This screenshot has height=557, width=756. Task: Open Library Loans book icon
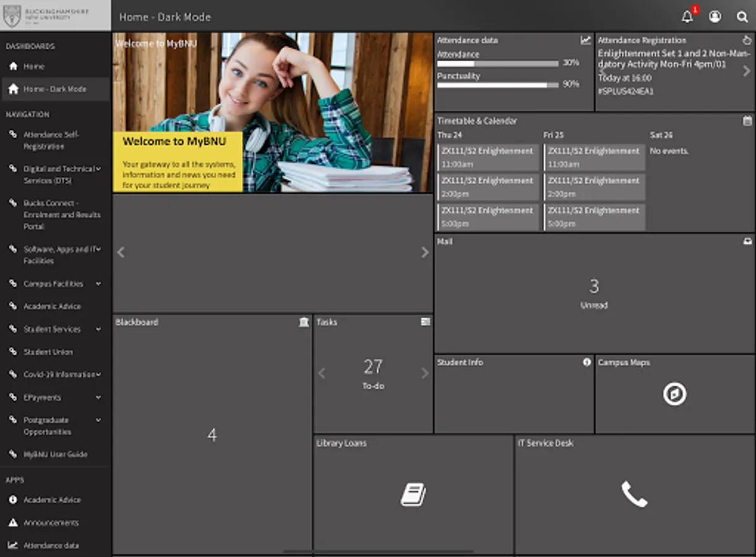pos(413,494)
